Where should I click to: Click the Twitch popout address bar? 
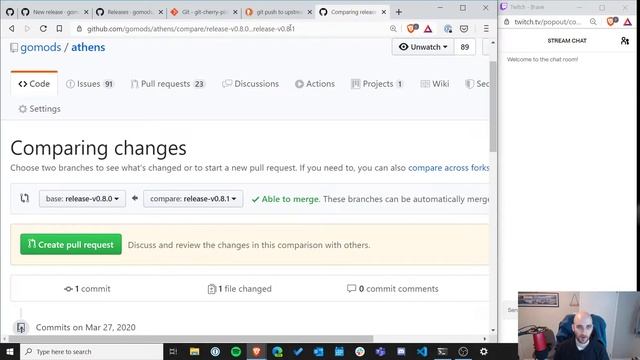[x=547, y=22]
